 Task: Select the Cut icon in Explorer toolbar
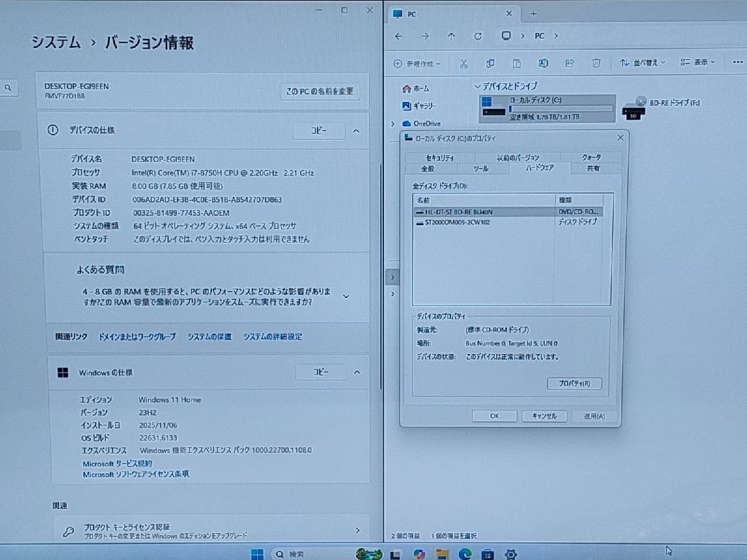tap(464, 63)
